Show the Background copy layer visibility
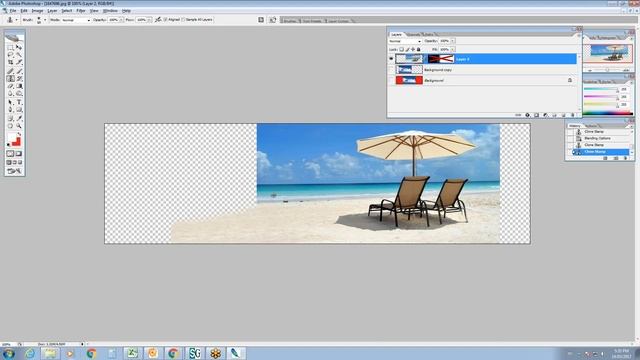 pyautogui.click(x=391, y=70)
